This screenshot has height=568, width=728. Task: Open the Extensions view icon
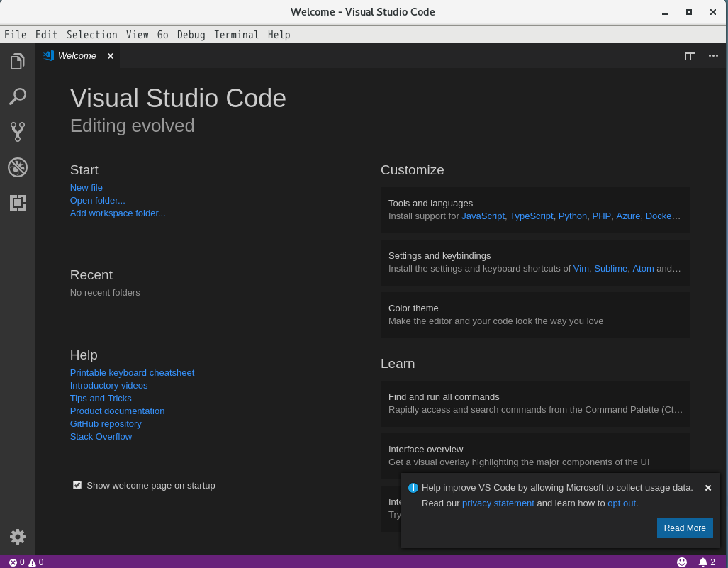[17, 203]
